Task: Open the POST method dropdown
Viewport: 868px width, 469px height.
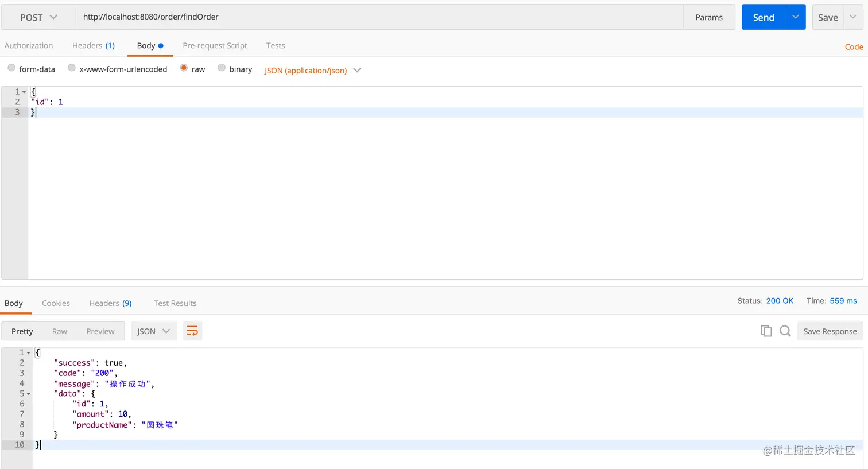Action: pyautogui.click(x=38, y=17)
